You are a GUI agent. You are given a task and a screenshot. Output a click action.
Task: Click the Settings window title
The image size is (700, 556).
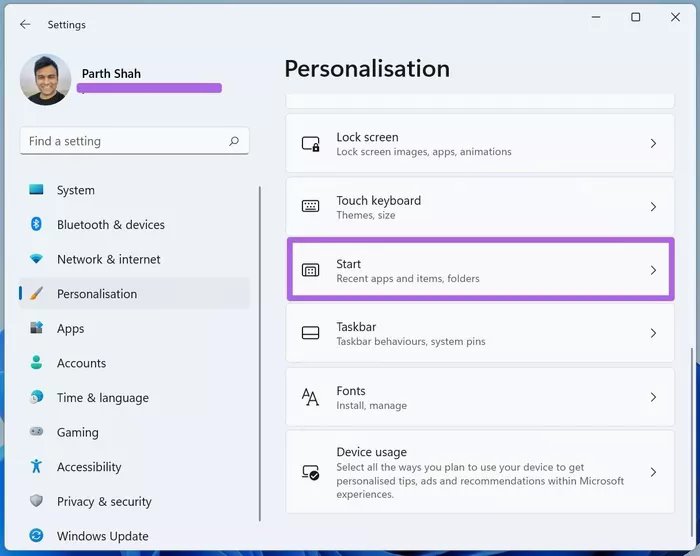click(x=67, y=25)
